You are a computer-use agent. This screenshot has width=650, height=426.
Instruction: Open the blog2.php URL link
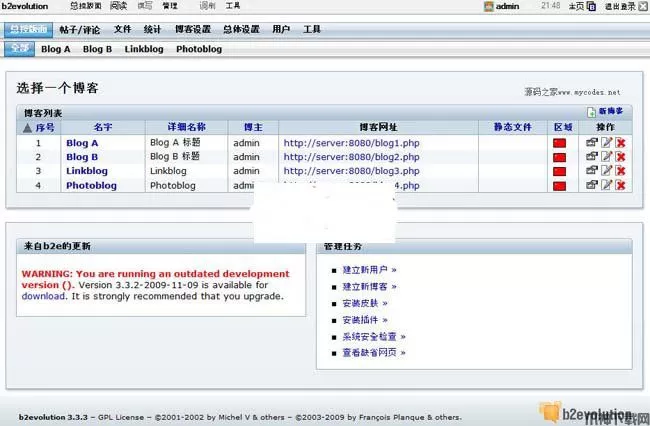point(352,157)
